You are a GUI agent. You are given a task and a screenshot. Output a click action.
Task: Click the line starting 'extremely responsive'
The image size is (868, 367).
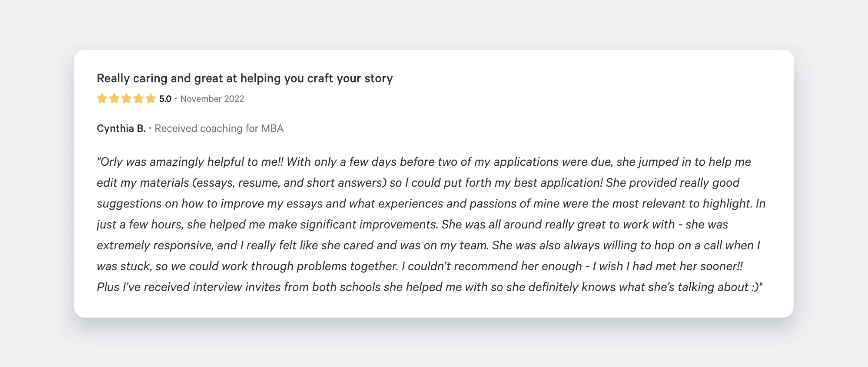coord(428,245)
